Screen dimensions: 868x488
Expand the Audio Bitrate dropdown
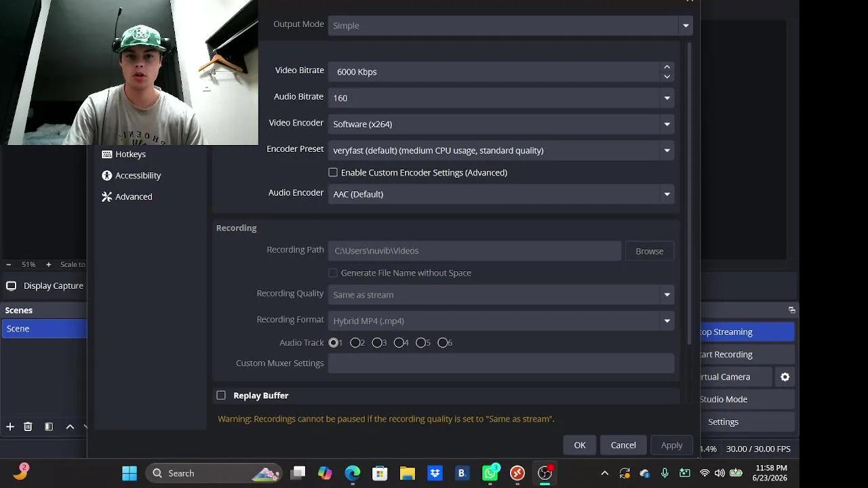501,98
